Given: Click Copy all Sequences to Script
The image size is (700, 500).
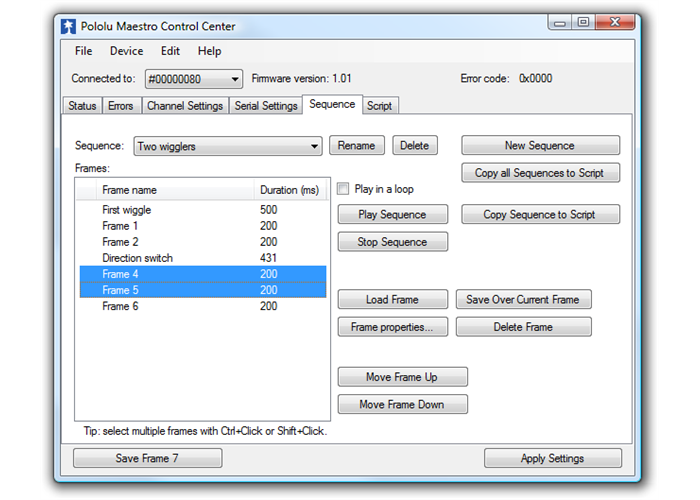Looking at the screenshot, I should point(539,173).
